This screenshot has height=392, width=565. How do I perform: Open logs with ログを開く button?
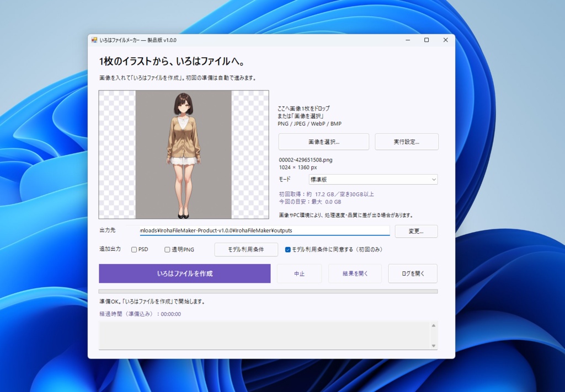[413, 273]
